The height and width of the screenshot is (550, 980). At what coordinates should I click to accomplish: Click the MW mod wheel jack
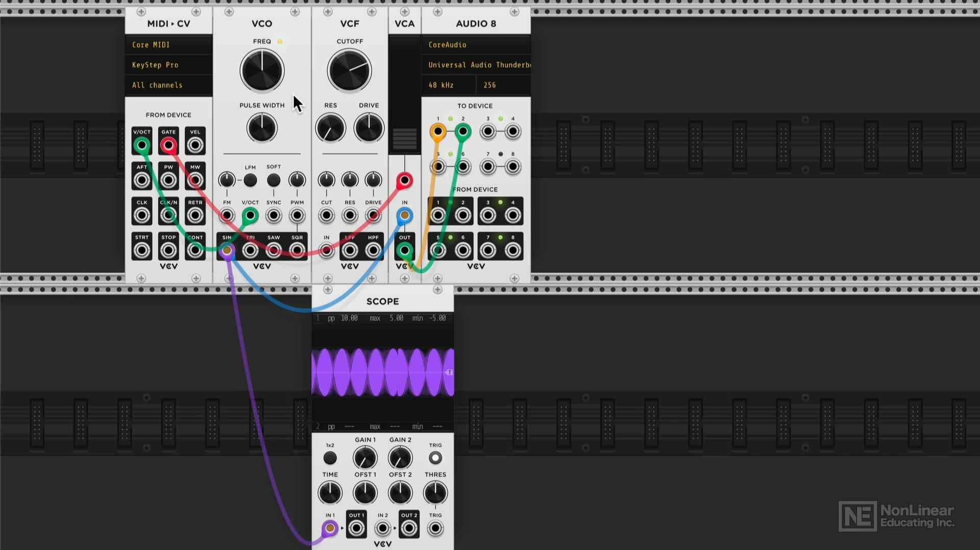coord(195,180)
